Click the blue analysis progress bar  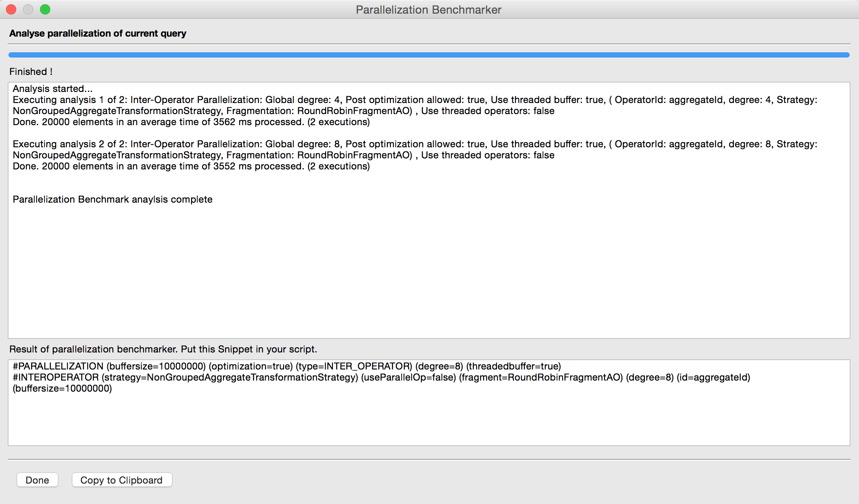click(429, 55)
